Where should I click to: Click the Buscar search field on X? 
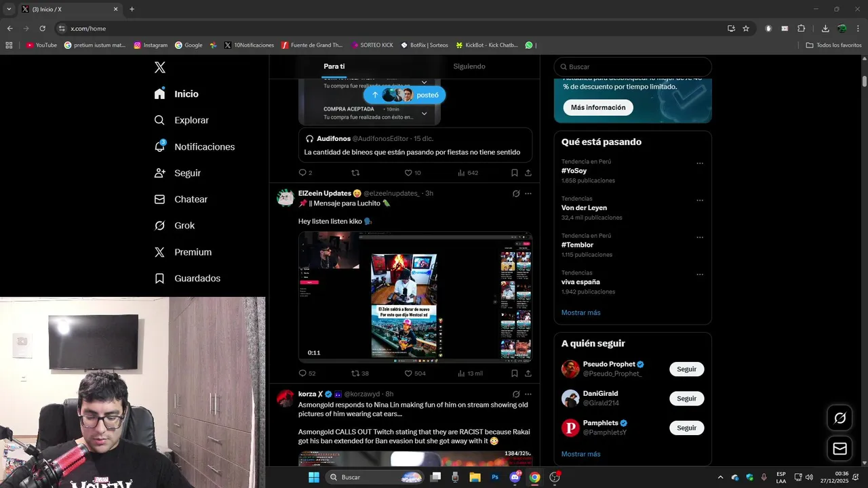[x=633, y=67]
